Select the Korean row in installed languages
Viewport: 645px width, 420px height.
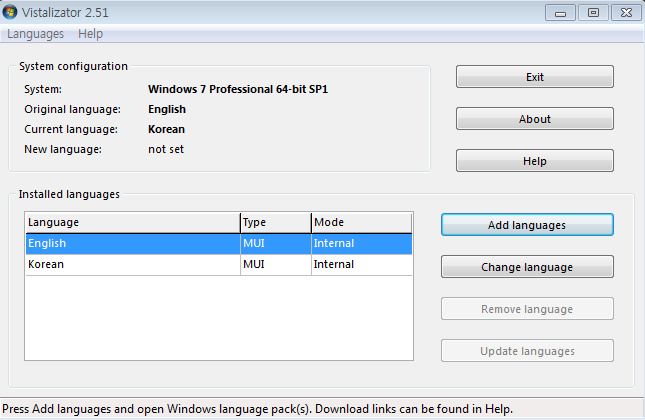tap(219, 265)
